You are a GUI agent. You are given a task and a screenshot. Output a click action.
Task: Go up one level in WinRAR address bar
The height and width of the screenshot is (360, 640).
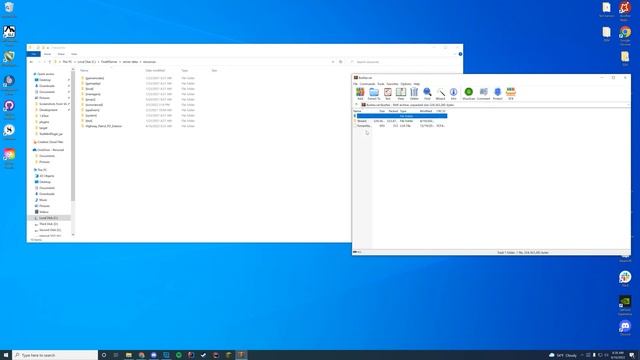356,105
